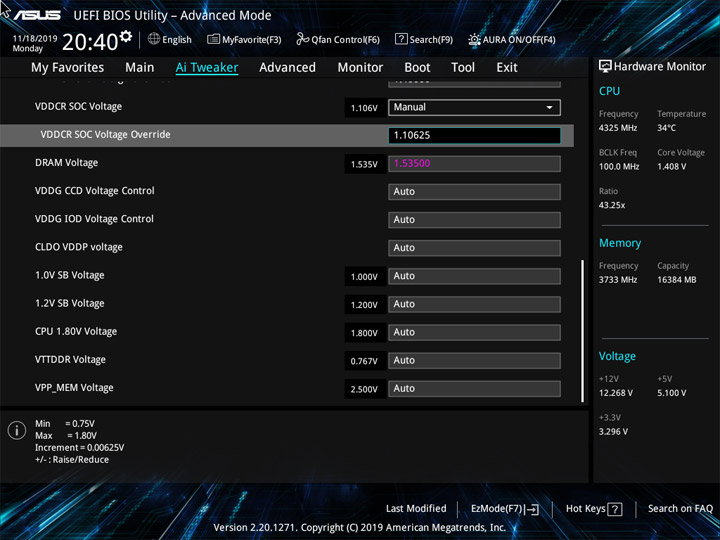Screen dimensions: 720x540
Task: Select the VDDCR SOC Voltage label
Action: coord(79,106)
